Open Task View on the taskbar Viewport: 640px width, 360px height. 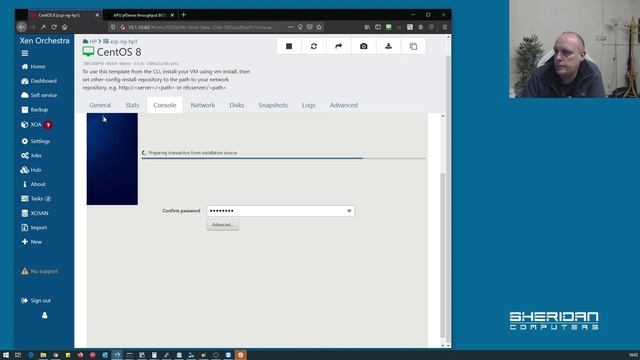pyautogui.click(x=18, y=355)
